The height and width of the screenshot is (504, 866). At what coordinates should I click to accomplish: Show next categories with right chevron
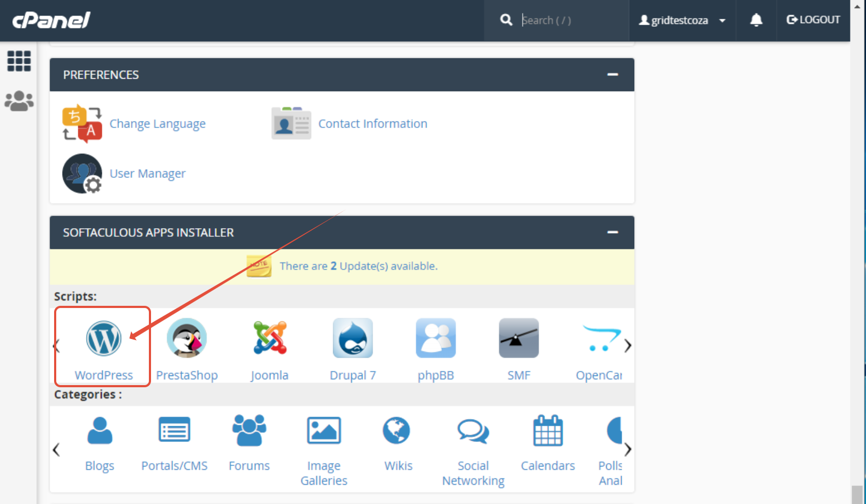[x=628, y=449]
